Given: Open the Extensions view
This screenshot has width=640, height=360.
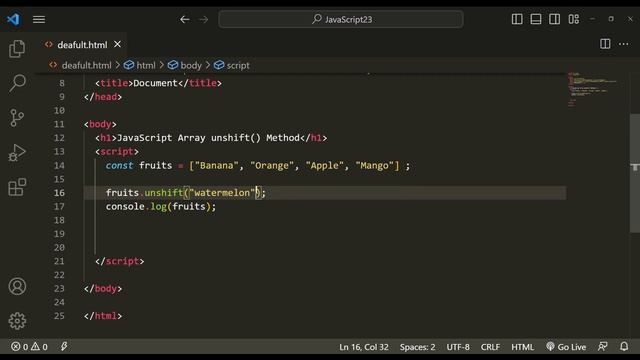Looking at the screenshot, I should click(x=17, y=187).
